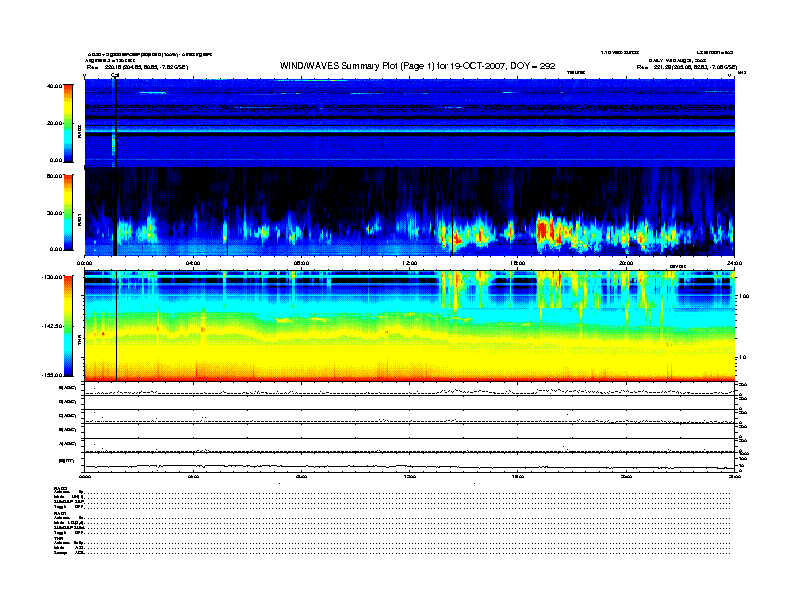
Task: Click the WIND/WAVES Summary Plot title
Action: pos(418,66)
